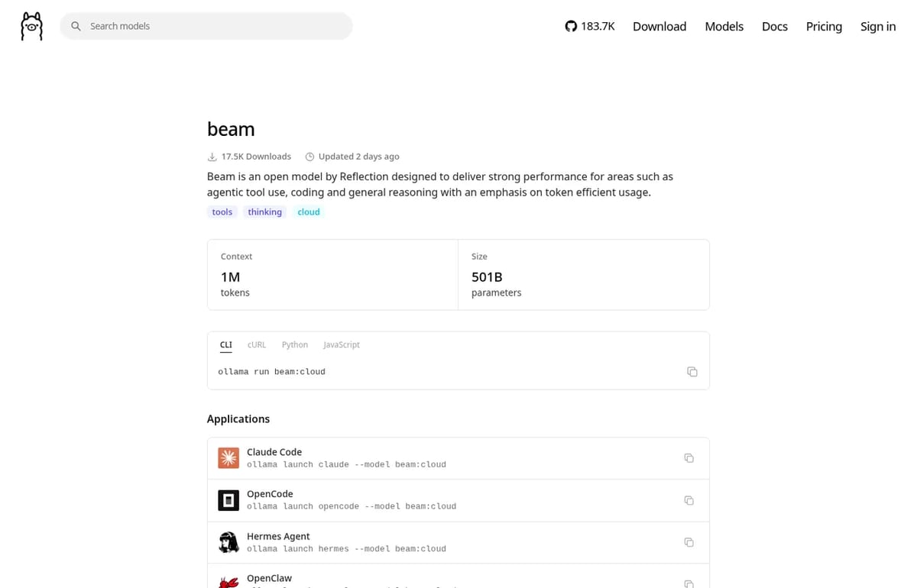This screenshot has height=588, width=917.
Task: Open the GitHub 183.7K link
Action: [590, 26]
